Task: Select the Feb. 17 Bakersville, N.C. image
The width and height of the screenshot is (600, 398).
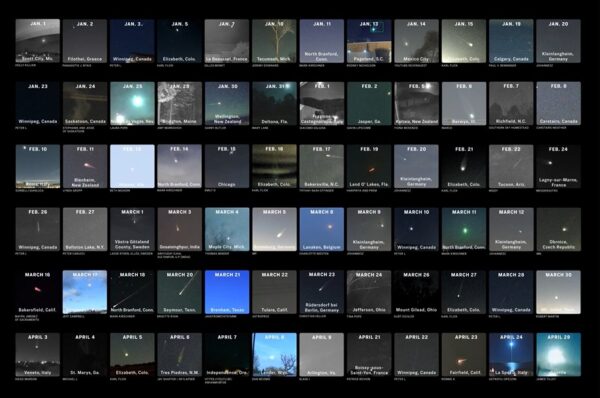Action: point(322,166)
